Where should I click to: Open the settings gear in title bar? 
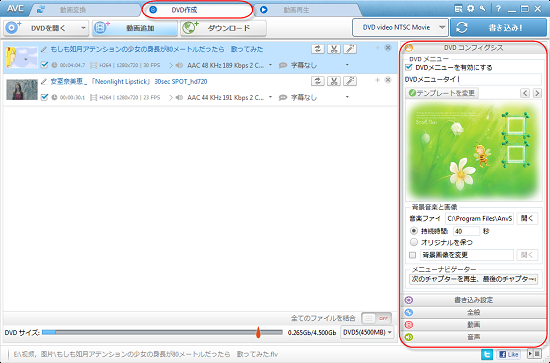click(470, 9)
